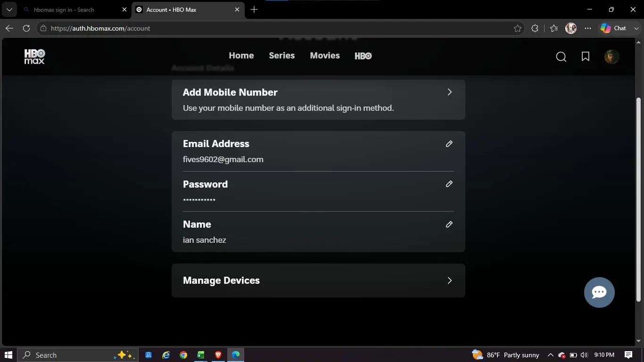Open Add Mobile Number option
Screen dimensions: 644x362
pos(318,99)
